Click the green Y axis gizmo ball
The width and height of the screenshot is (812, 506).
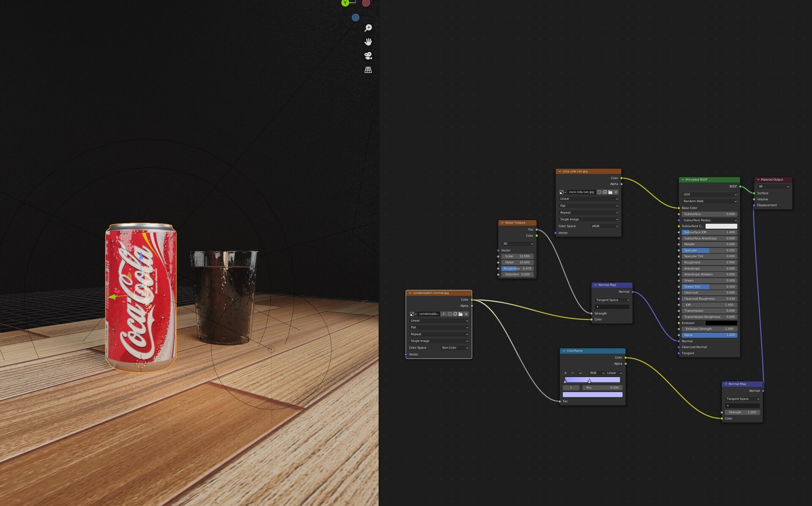coord(345,3)
